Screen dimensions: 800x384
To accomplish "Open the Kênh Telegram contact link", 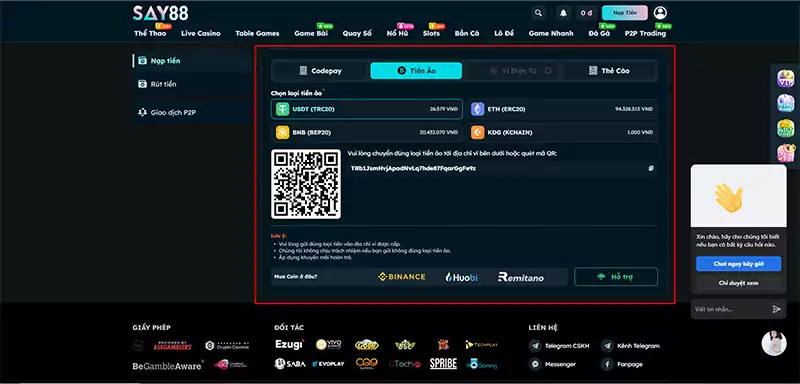I will [631, 346].
